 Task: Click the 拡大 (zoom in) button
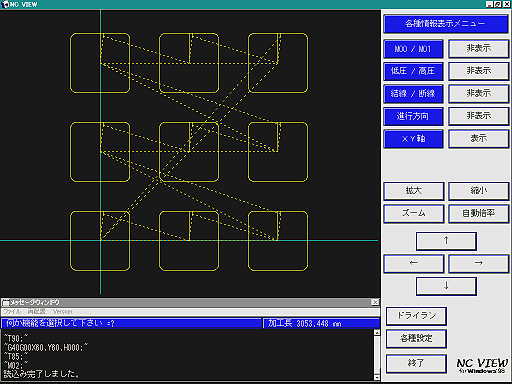tap(414, 191)
